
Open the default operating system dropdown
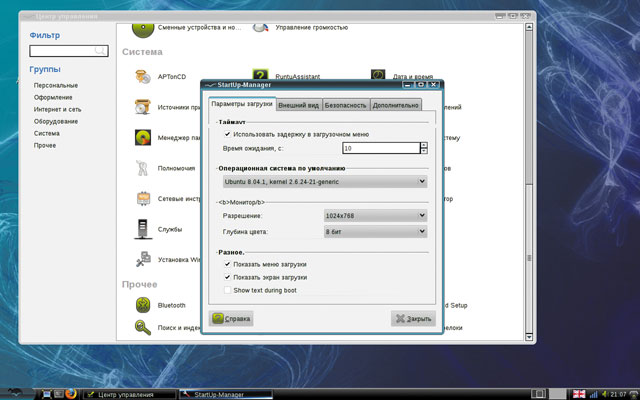tap(325, 182)
